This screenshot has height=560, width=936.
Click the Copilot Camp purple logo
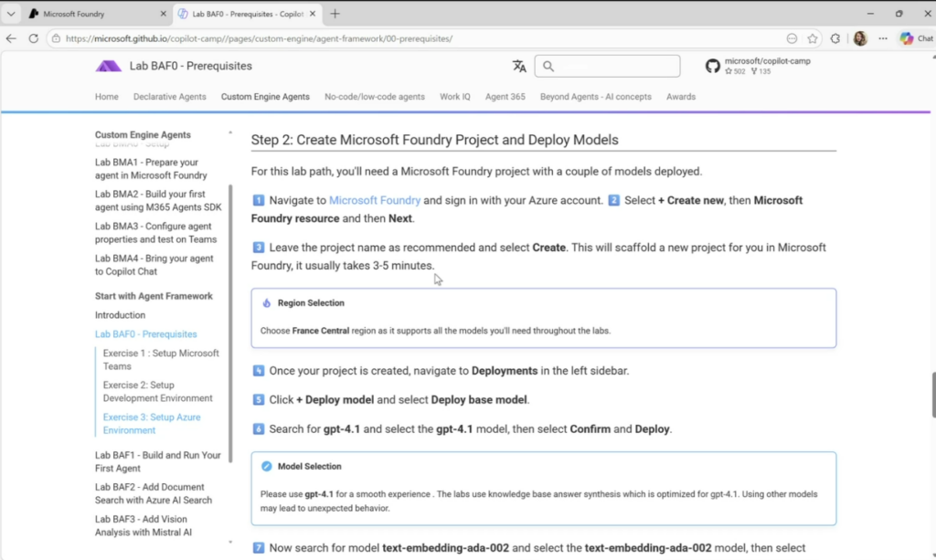pyautogui.click(x=108, y=66)
